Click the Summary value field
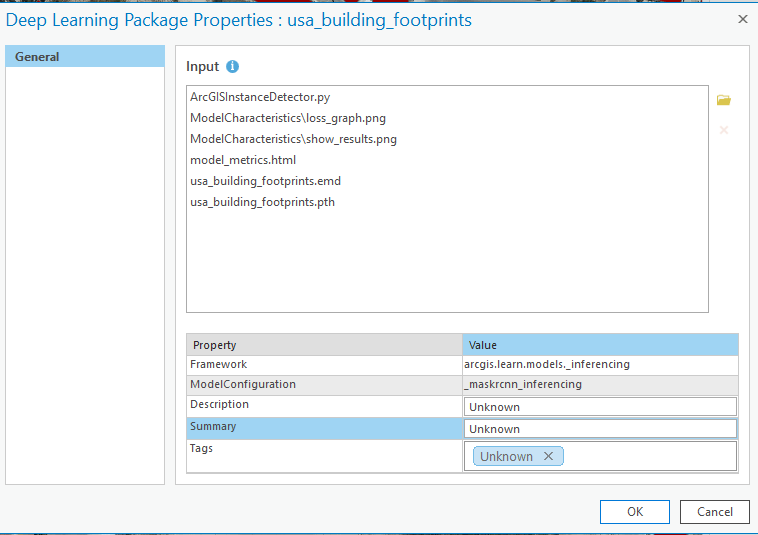This screenshot has width=758, height=535. [600, 429]
